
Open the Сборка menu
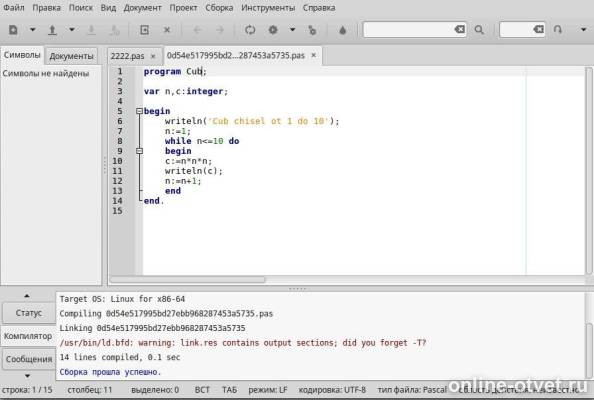pyautogui.click(x=219, y=8)
